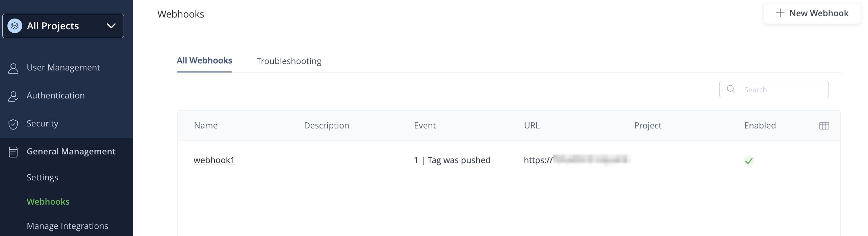The height and width of the screenshot is (236, 868).
Task: Open Settings under General Management
Action: pos(42,177)
